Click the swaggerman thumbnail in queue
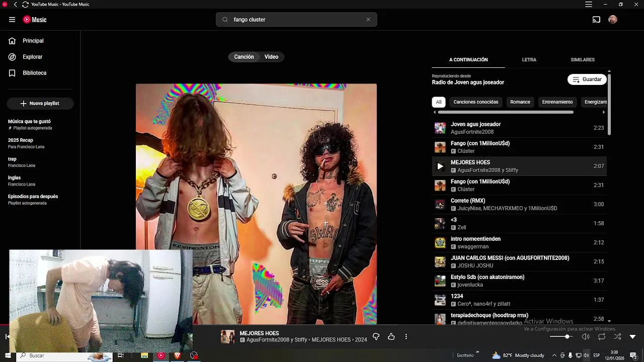Viewport: 644px width, 362px height. (x=440, y=243)
